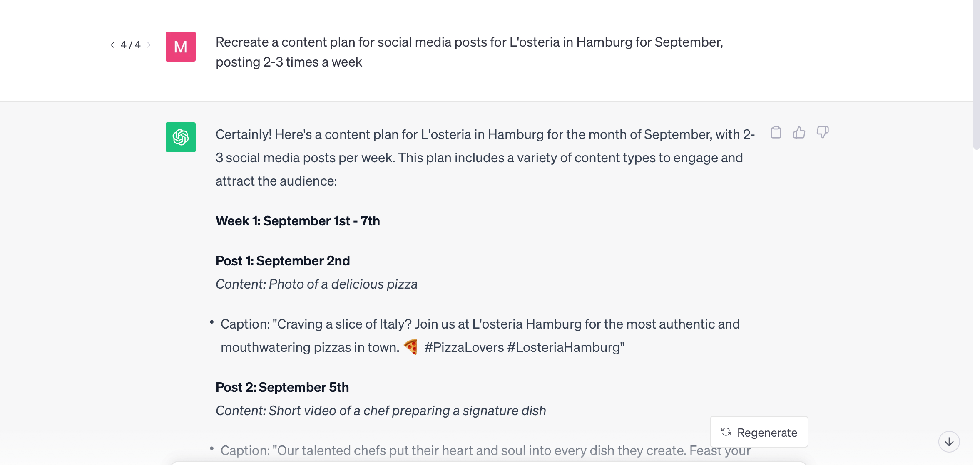Navigate to the previous response version
This screenshot has height=465, width=980.
(x=112, y=45)
